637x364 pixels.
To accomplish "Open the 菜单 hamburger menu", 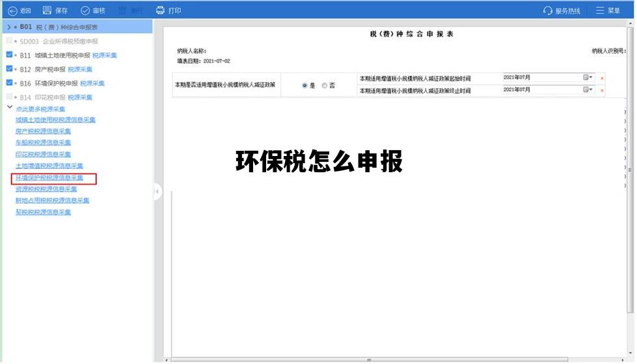I will (608, 10).
